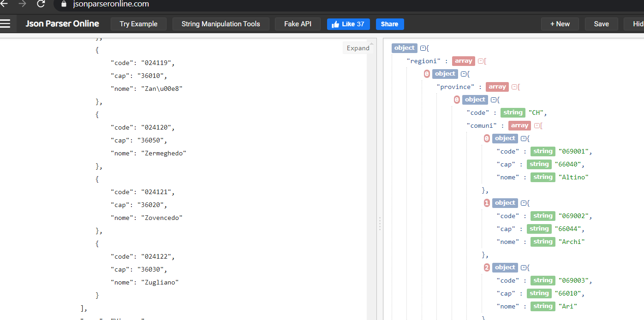Create new document with + New
Screen dimensions: 644x320
[560, 24]
